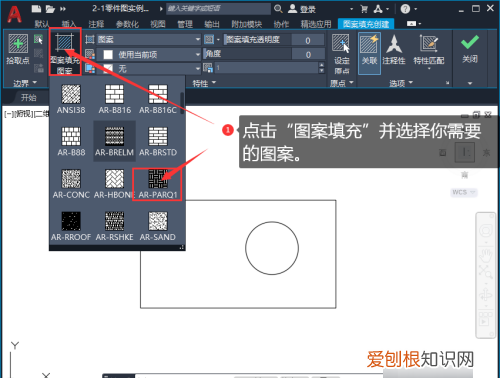
Task: Click the transparency value field showing 0
Action: pos(308,40)
